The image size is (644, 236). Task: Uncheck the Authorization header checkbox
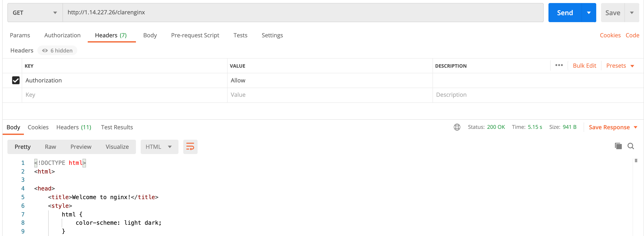pos(16,80)
